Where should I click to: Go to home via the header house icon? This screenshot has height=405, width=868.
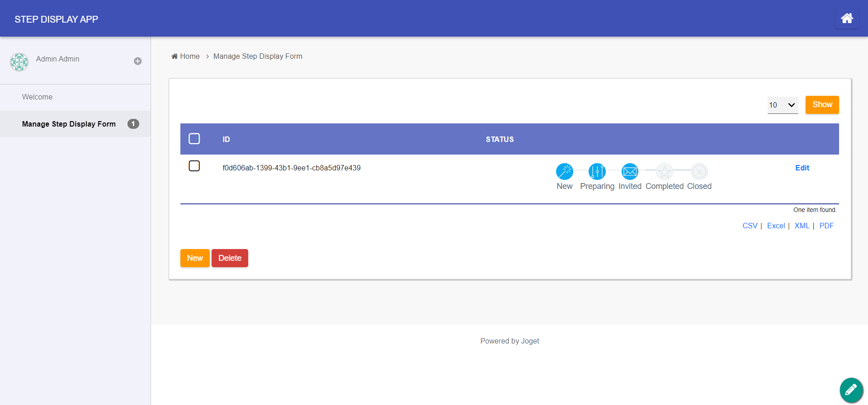click(x=847, y=19)
